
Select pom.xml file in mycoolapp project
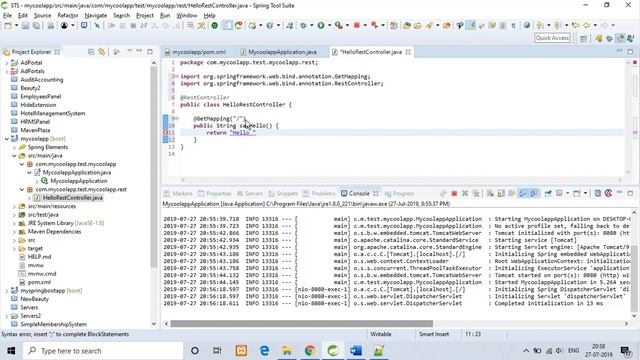(39, 282)
